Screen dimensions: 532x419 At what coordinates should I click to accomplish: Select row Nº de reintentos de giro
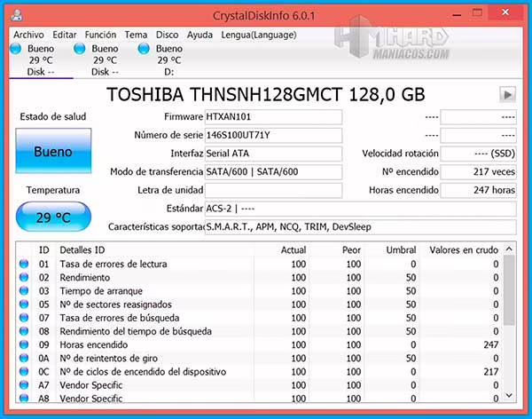(x=260, y=358)
